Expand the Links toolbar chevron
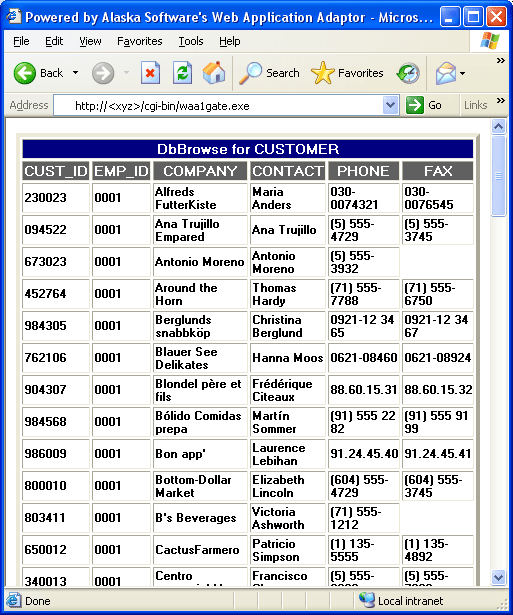513x615 pixels. coord(500,101)
